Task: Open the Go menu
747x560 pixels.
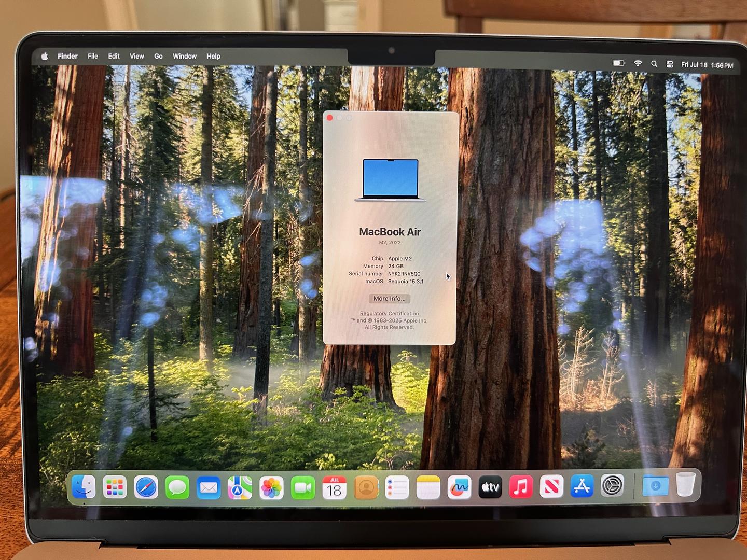Action: 158,56
